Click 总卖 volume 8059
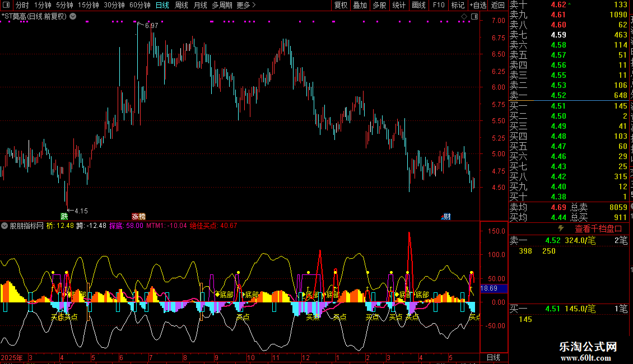 click(x=618, y=207)
